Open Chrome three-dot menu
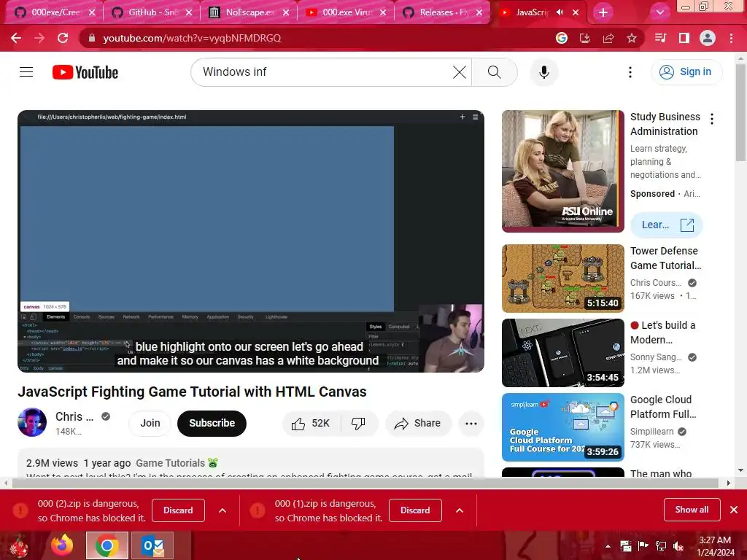Screen dimensions: 747x560 click(731, 38)
